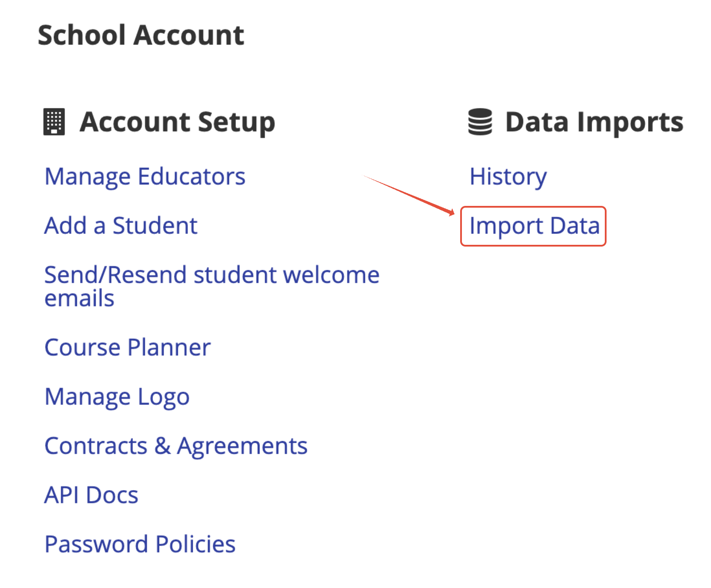Open the Manage Educators page
This screenshot has width=711, height=588.
pos(145,177)
